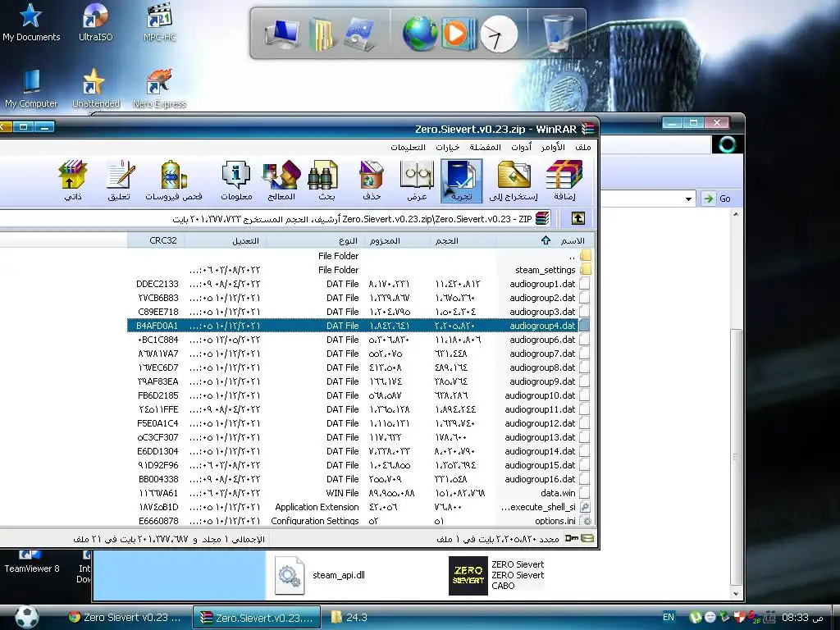Click the Comment (تعليق) toolbar icon
The width and height of the screenshot is (840, 630).
119,181
